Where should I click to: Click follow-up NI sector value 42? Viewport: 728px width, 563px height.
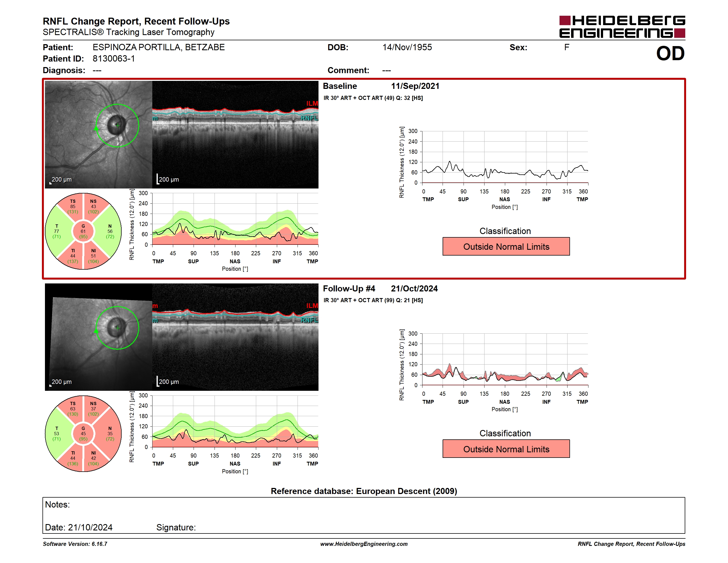click(x=93, y=458)
